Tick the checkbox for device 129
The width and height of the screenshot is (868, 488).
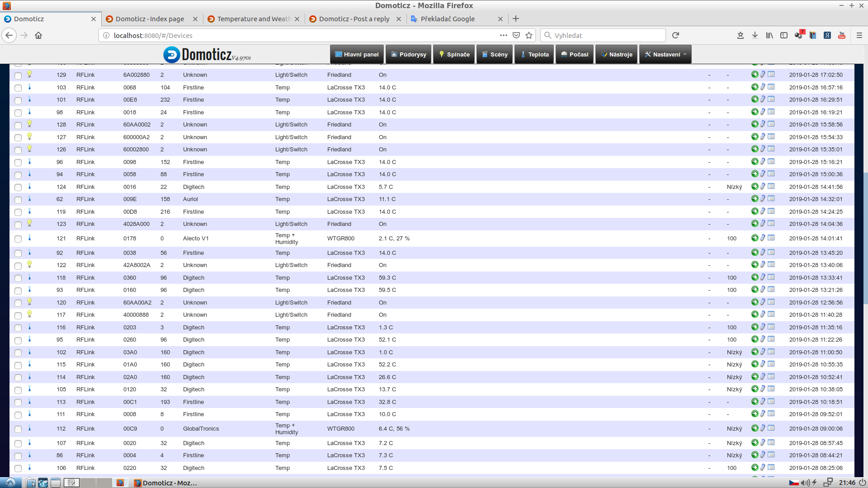pos(18,75)
